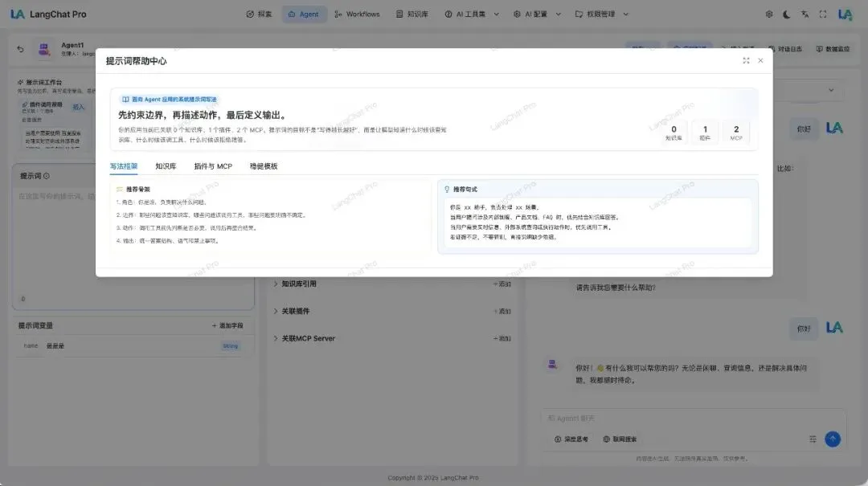Click the back arrow beside Agent1
This screenshot has width=868, height=486.
[x=20, y=49]
